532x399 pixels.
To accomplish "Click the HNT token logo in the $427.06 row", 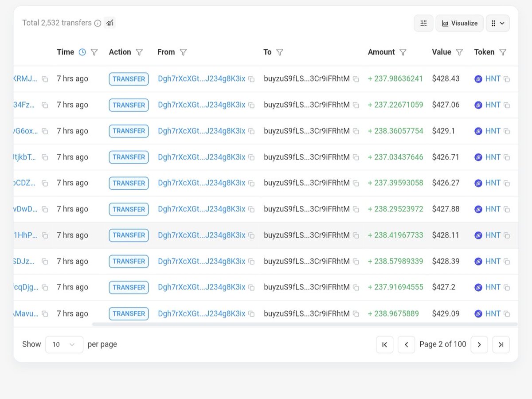I will [x=478, y=106].
